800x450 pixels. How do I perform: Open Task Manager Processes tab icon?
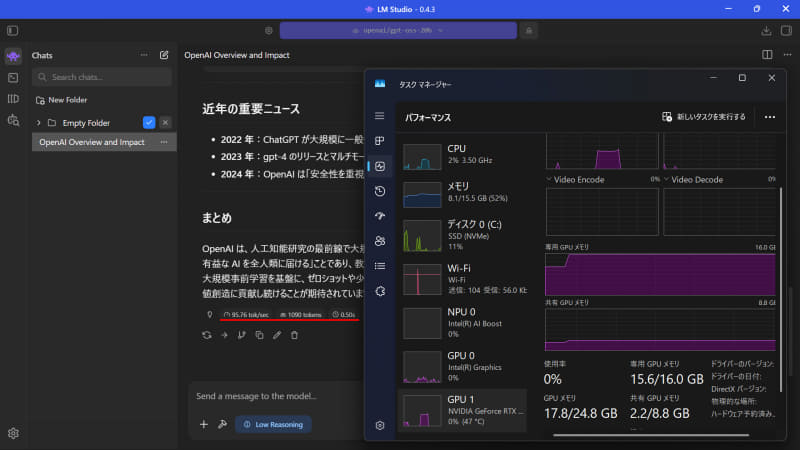(380, 141)
